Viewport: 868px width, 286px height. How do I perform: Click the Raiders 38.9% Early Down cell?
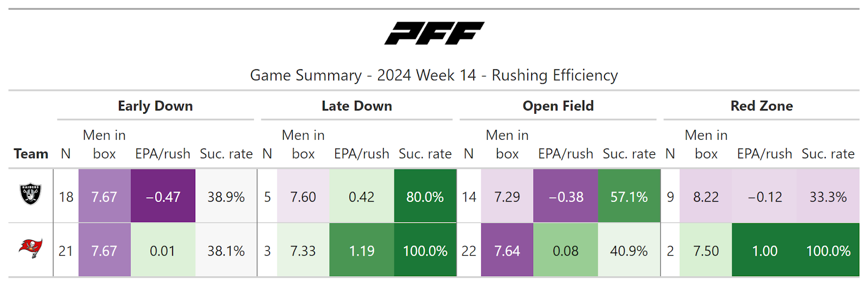(226, 197)
